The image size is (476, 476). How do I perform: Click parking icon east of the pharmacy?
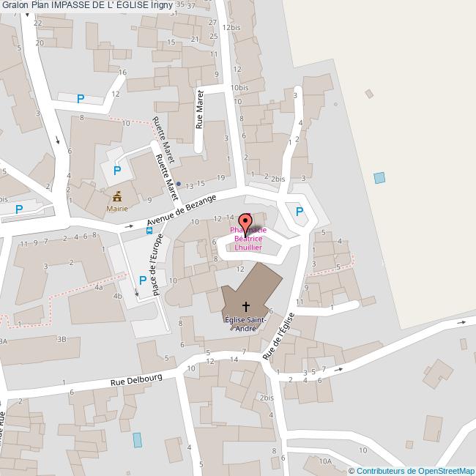coord(300,212)
